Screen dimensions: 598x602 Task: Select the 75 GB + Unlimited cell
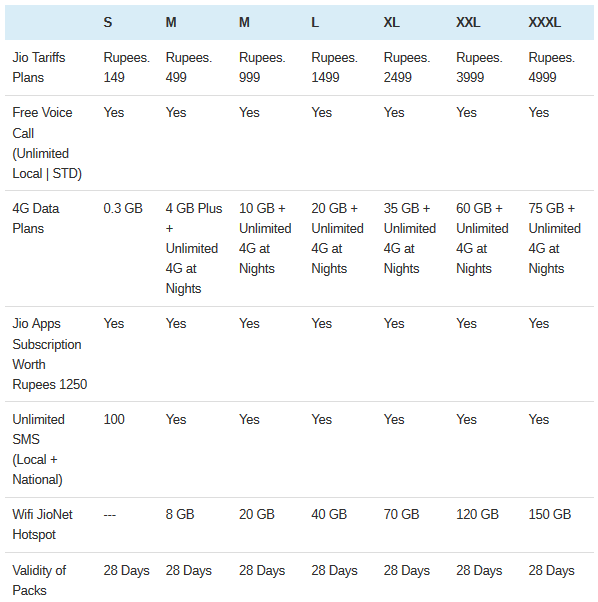pyautogui.click(x=555, y=238)
